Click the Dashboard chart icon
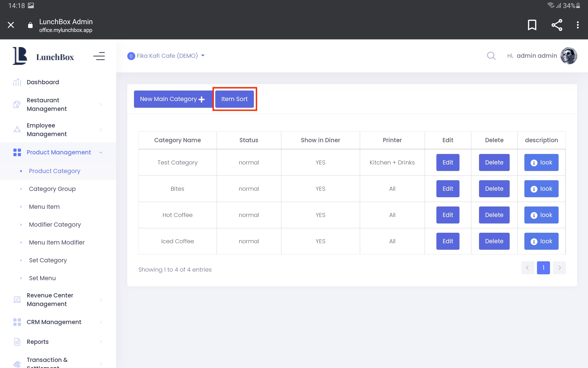The height and width of the screenshot is (368, 588). pyautogui.click(x=17, y=82)
